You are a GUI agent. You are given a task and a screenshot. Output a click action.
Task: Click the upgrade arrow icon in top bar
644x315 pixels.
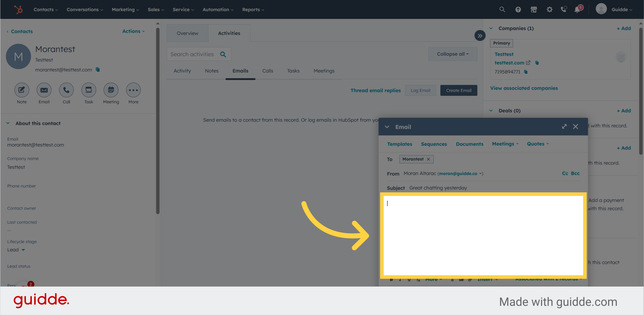518,10
